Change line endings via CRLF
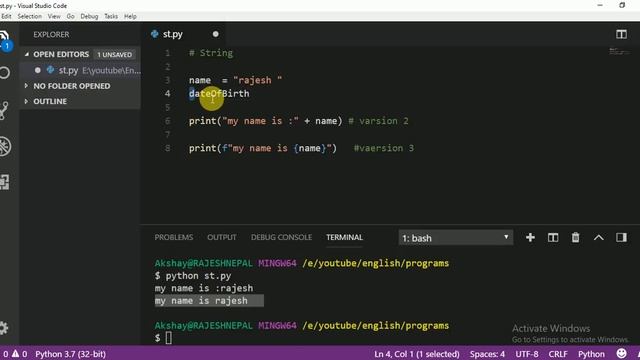This screenshot has width=640, height=360. (x=558, y=354)
